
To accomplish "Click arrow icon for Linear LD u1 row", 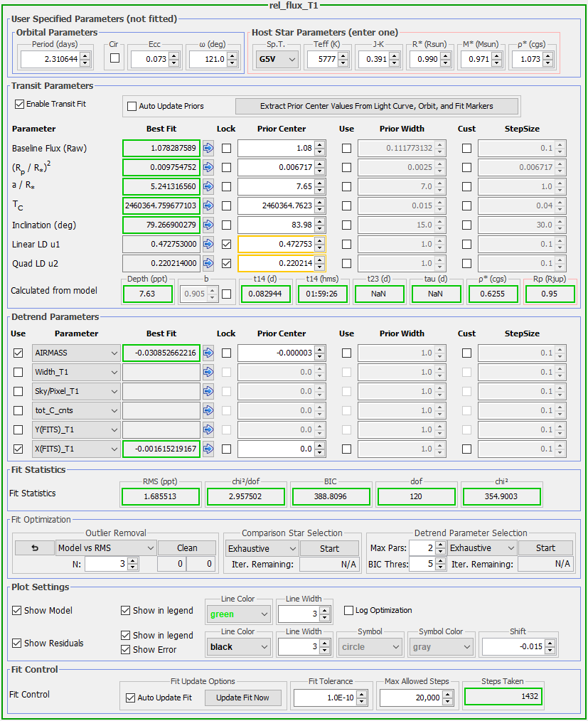I will coord(208,245).
